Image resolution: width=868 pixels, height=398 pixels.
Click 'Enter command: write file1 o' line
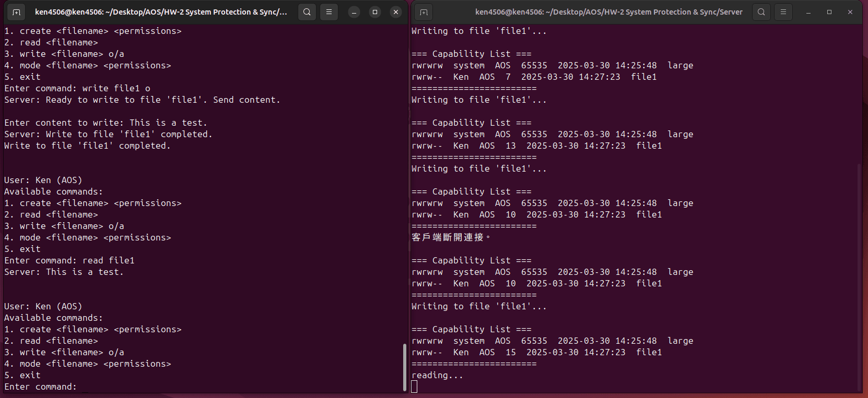pyautogui.click(x=77, y=89)
